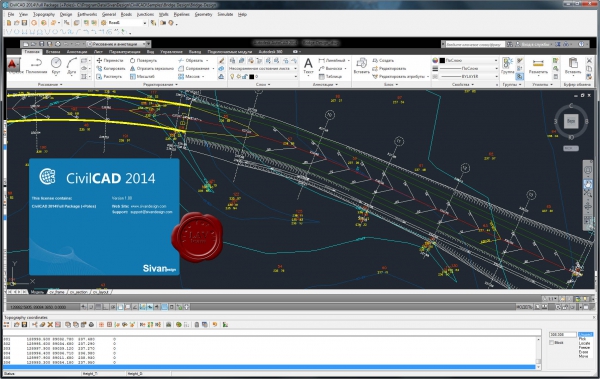Image resolution: width=600 pixels, height=379 pixels.
Task: Click the Сопряжение fillet tool
Action: pos(194,69)
